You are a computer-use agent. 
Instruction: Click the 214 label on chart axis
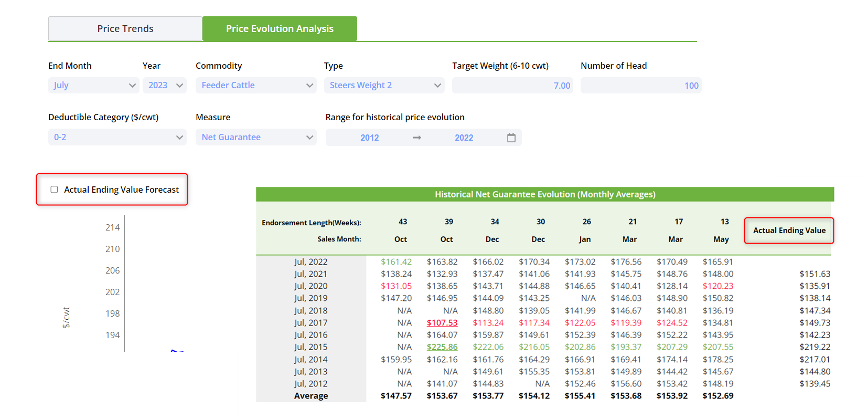pyautogui.click(x=112, y=227)
